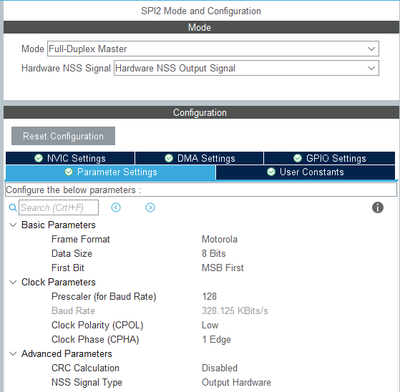Viewport: 400px width, 392px height.
Task: Collapse the Basic Parameters section
Action: click(13, 225)
